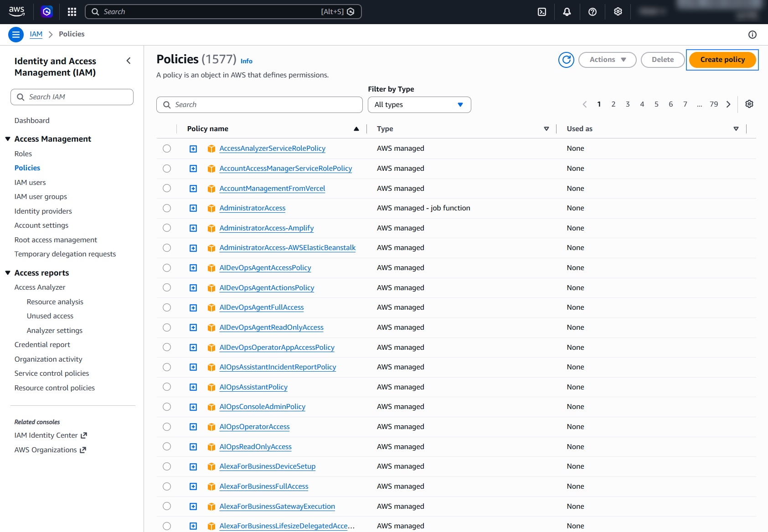Open Credential report in the sidebar
Viewport: 768px width, 532px height.
pos(42,345)
